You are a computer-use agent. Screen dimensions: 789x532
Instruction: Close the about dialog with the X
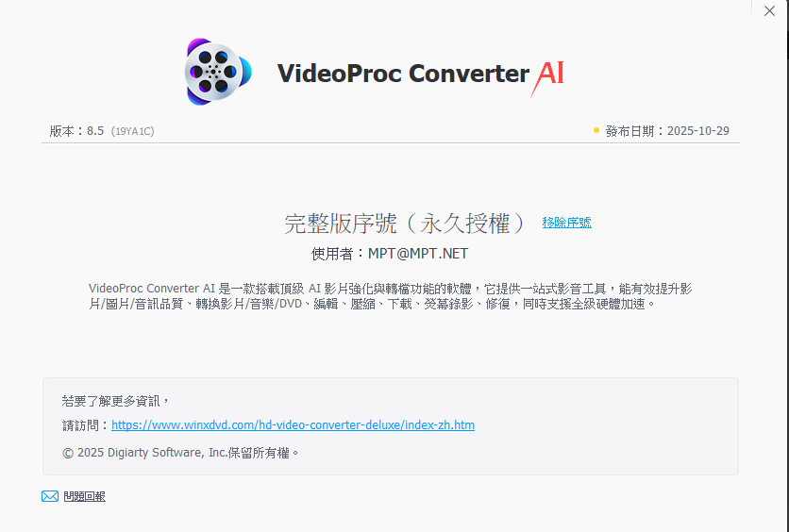(769, 11)
